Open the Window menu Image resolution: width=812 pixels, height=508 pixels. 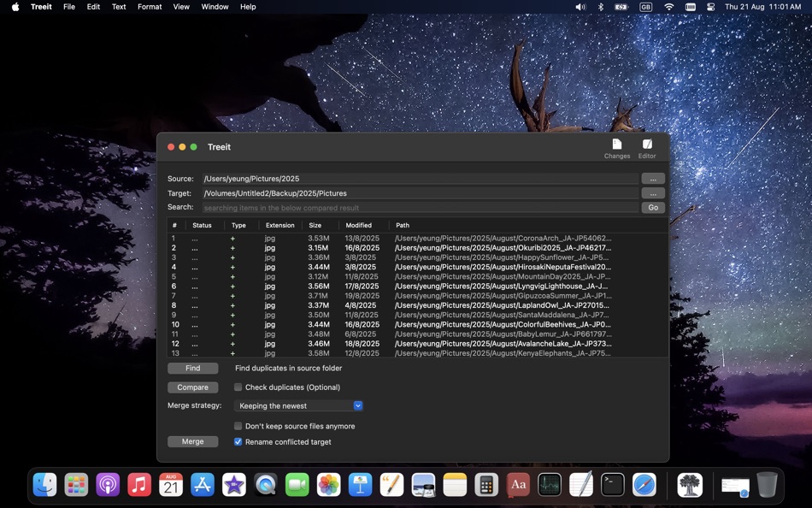(215, 7)
